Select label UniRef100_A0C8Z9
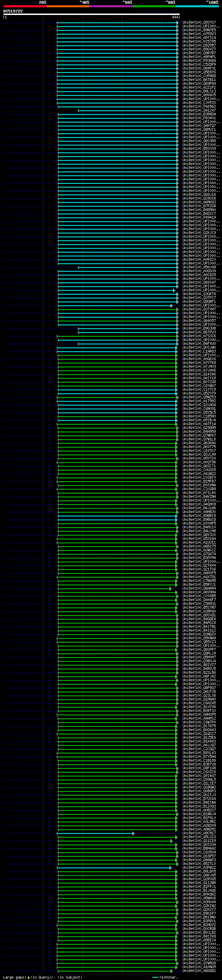Screen dimensions: 222x980 click(199, 275)
